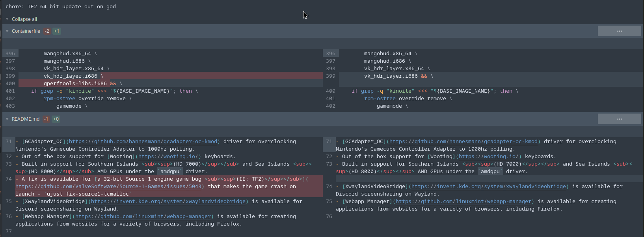This screenshot has height=237, width=644.
Task: Click the +0 additions badge on README.md
Action: (56, 119)
